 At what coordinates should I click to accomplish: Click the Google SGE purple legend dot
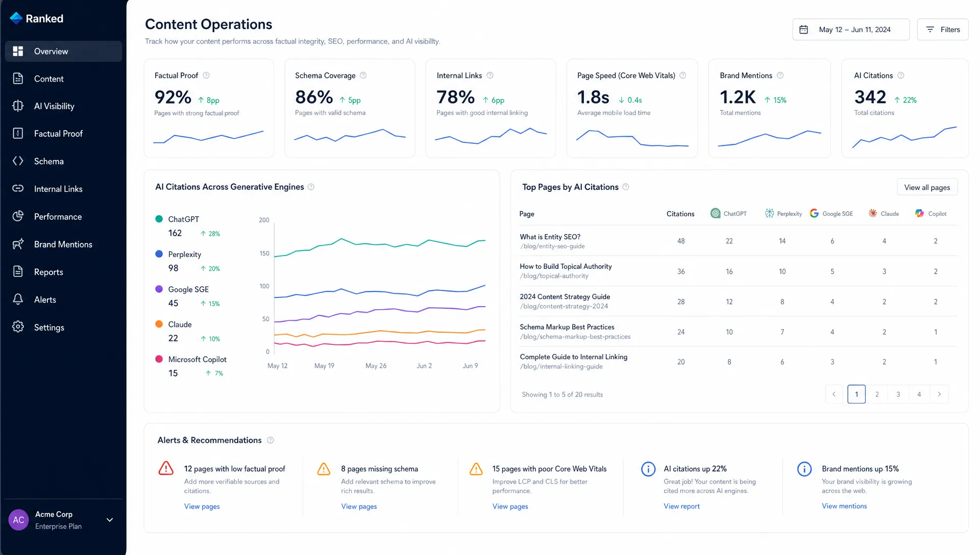point(159,289)
